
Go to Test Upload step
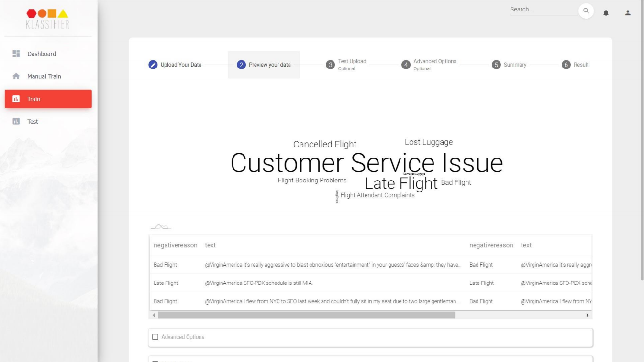[x=346, y=65]
